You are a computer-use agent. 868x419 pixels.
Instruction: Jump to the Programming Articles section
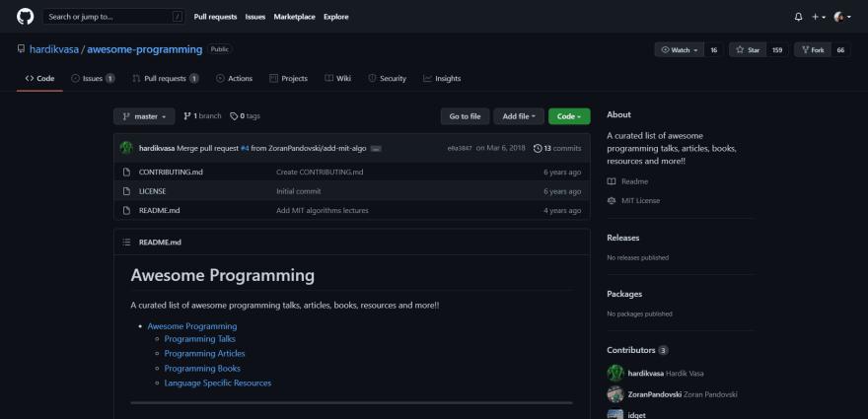tap(204, 353)
